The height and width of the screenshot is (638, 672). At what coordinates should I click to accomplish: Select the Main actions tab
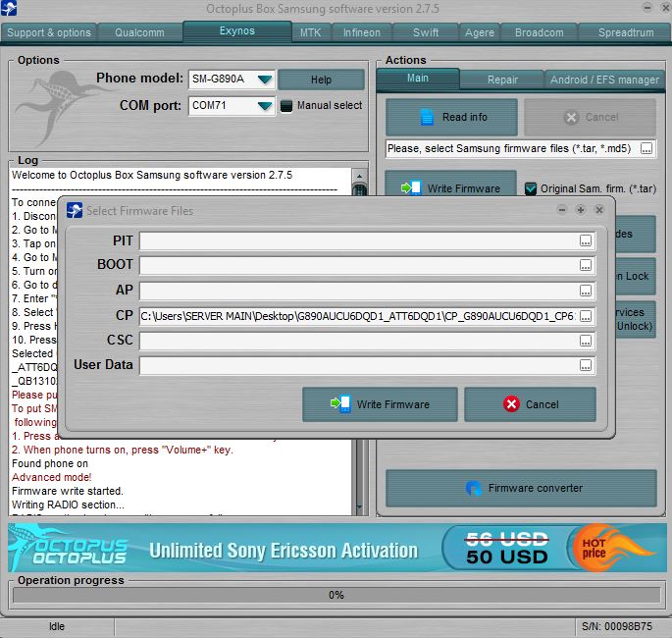[418, 79]
